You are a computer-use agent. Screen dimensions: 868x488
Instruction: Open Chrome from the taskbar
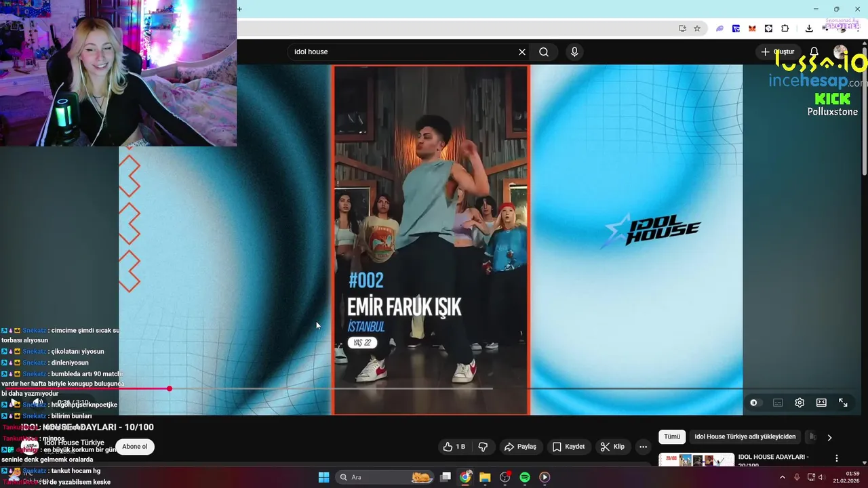465,477
